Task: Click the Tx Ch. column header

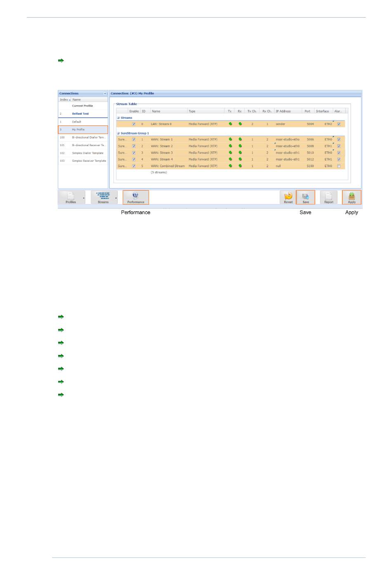Action: click(252, 111)
